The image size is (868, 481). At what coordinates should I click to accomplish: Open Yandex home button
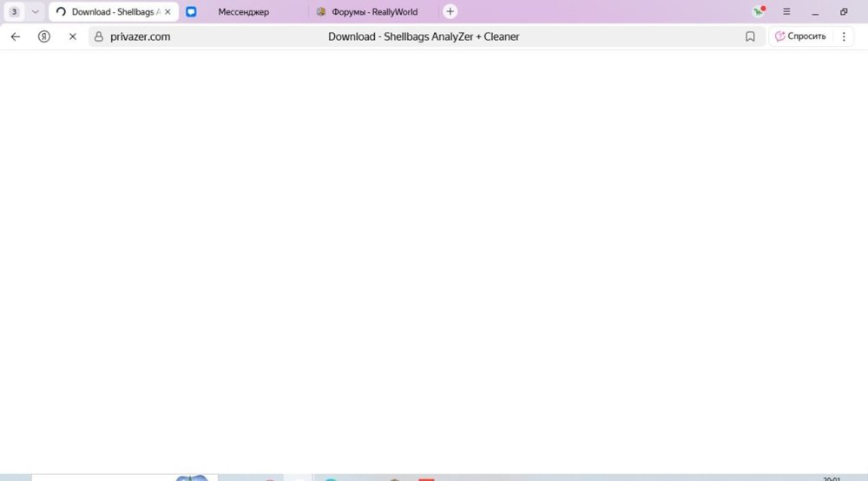[x=43, y=36]
